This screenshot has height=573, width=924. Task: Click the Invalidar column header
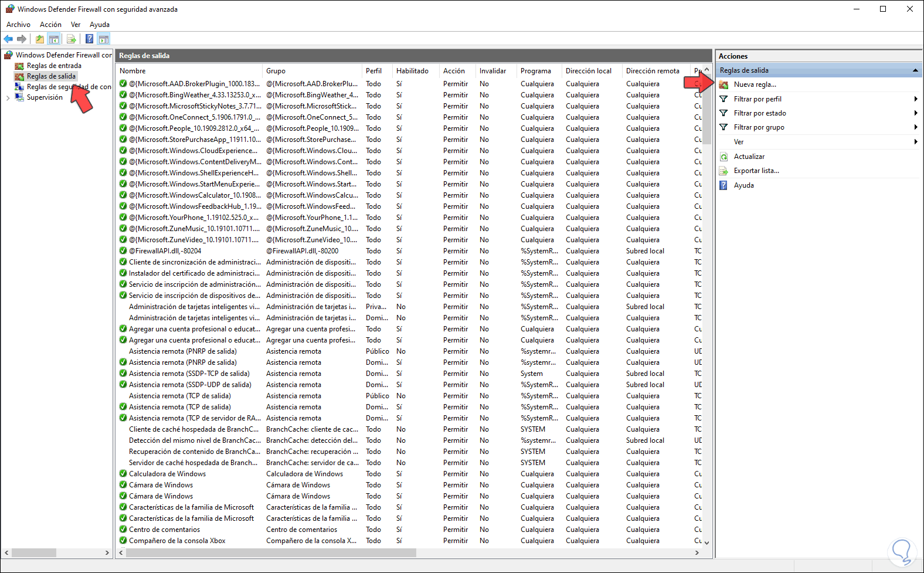[497, 71]
